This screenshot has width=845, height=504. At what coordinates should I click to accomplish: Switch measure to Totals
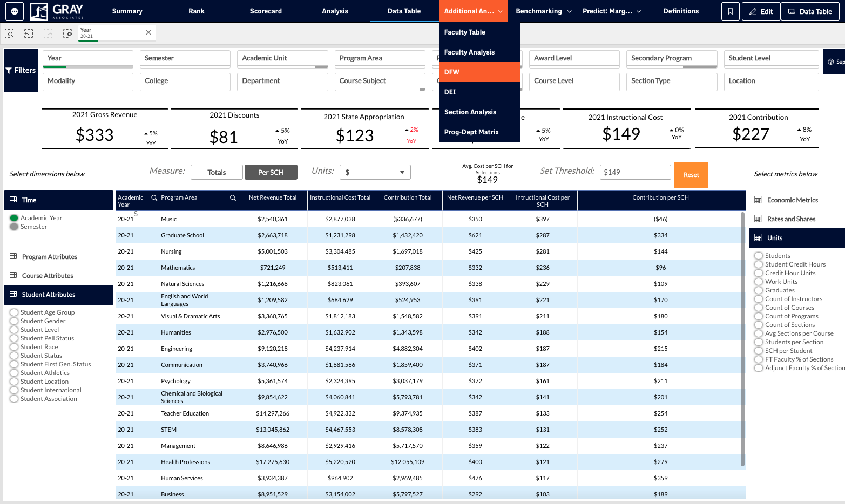tap(217, 172)
